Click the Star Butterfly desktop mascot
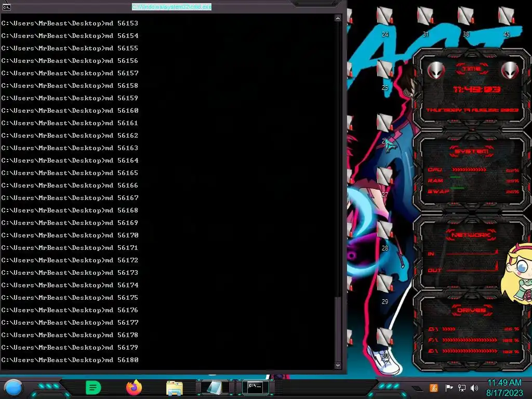This screenshot has width=532, height=399. (x=517, y=273)
